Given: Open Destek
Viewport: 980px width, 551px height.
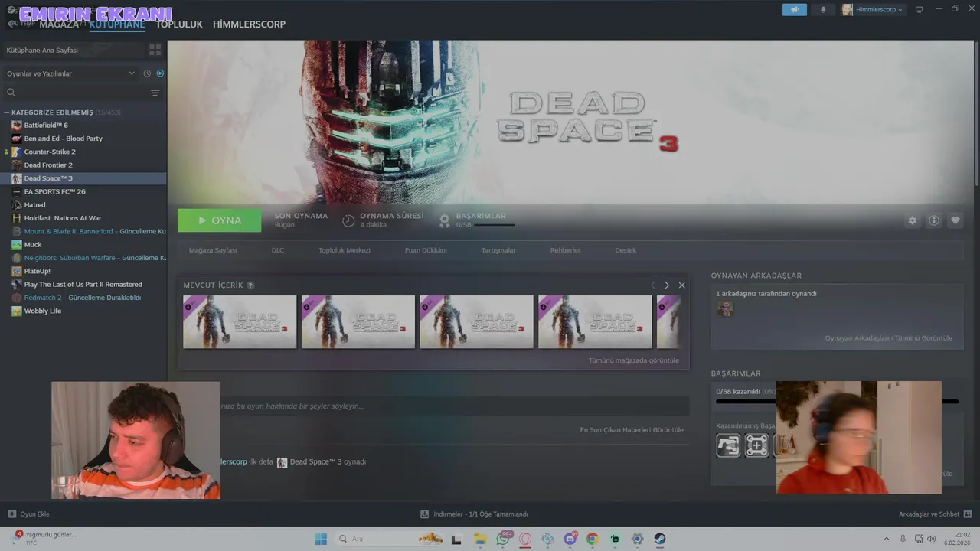Looking at the screenshot, I should pyautogui.click(x=626, y=250).
